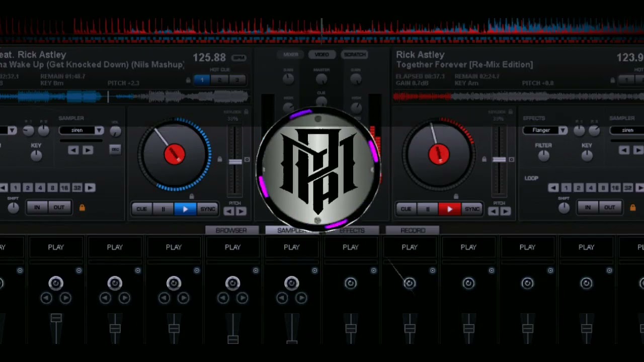Expand the left deck effects dropdown arrow

pyautogui.click(x=12, y=130)
